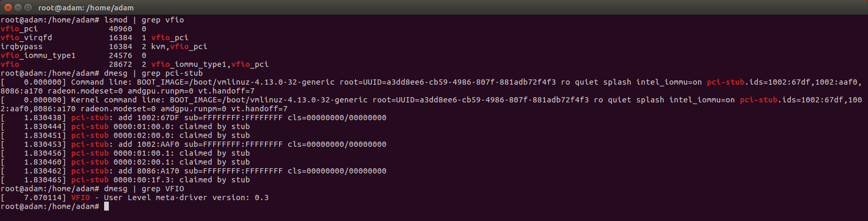868x221 pixels.
Task: Click the vfio_iommu_type1 module name in first column
Action: pos(38,55)
